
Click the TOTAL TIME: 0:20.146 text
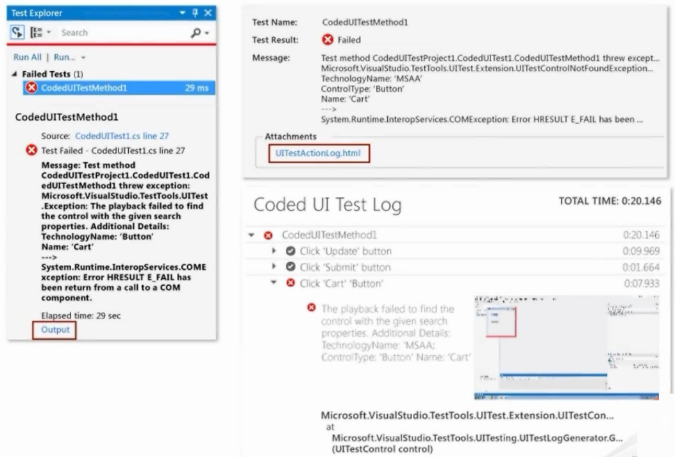[610, 201]
